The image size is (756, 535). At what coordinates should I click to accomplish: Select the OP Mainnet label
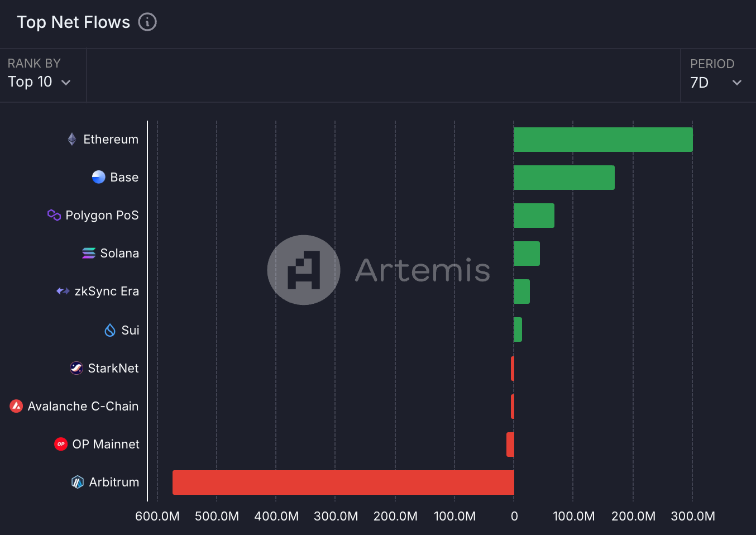point(106,444)
